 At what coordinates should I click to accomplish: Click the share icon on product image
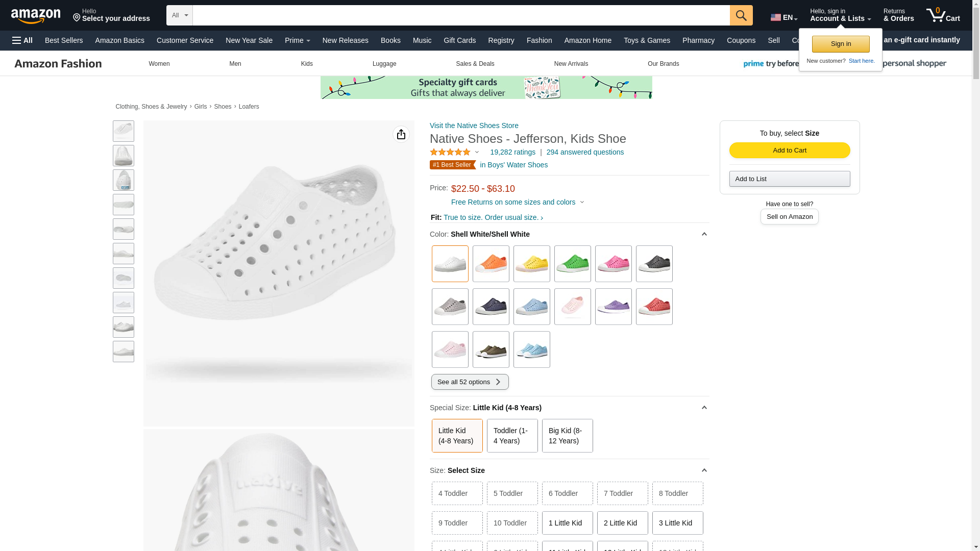coord(401,134)
